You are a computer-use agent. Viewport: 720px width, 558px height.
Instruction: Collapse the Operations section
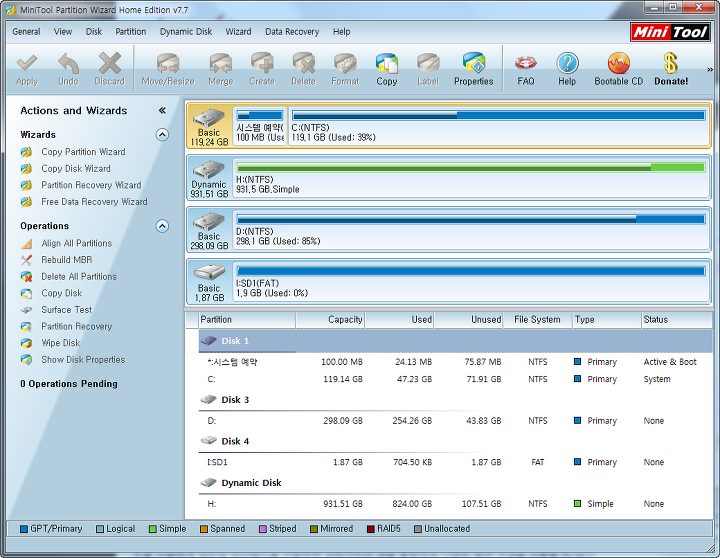coord(162,226)
